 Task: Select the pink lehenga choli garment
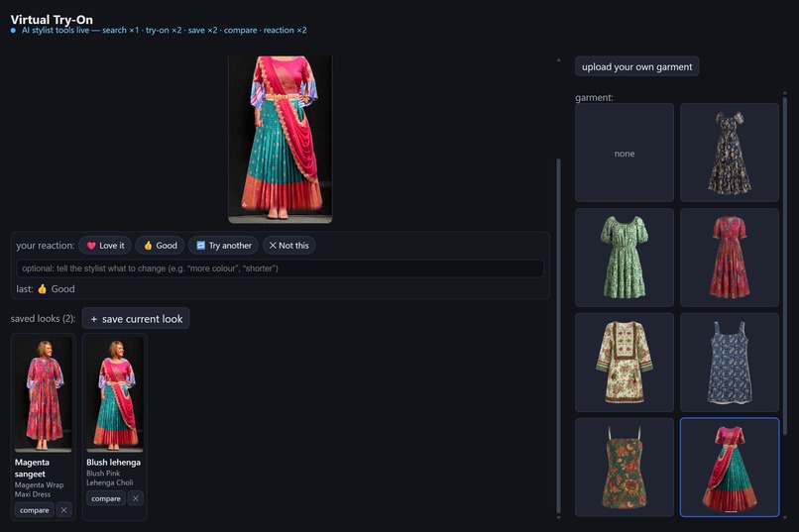[x=730, y=468]
